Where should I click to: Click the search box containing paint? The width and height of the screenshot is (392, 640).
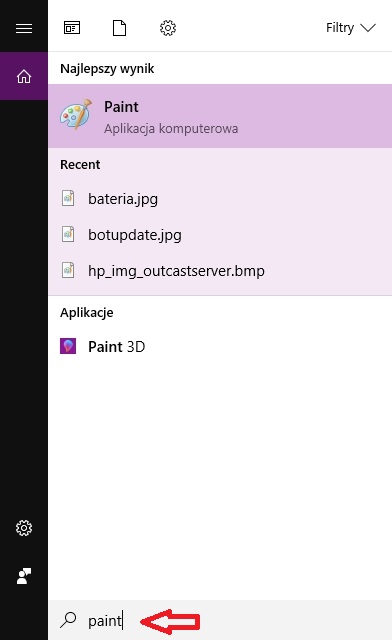pos(220,620)
